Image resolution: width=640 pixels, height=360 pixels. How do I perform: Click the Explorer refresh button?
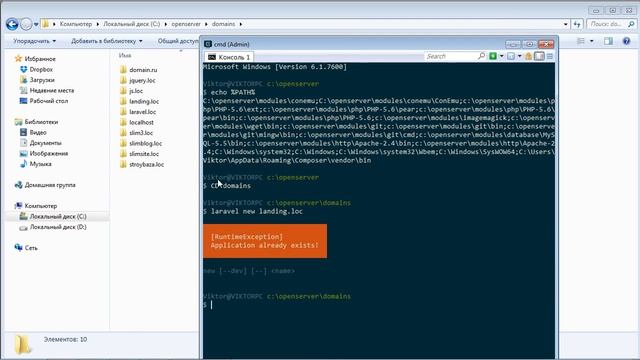(x=577, y=24)
